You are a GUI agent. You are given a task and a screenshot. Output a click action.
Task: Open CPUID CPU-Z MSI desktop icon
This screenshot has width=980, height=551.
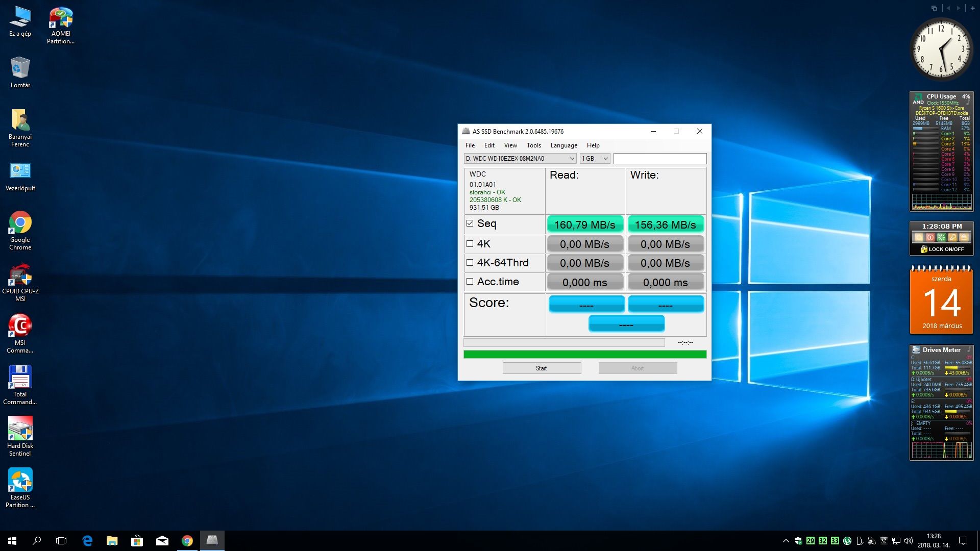pyautogui.click(x=20, y=275)
